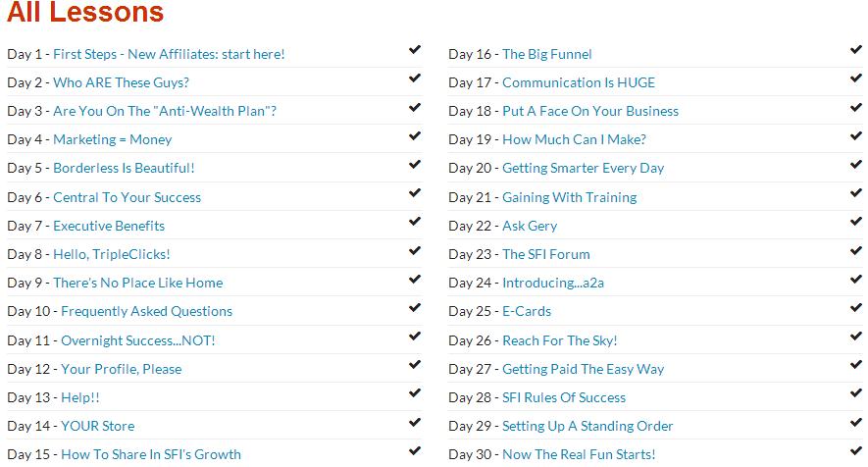Click the checkmark for Day 22 Ask Gery
This screenshot has width=868, height=467.
tap(856, 222)
